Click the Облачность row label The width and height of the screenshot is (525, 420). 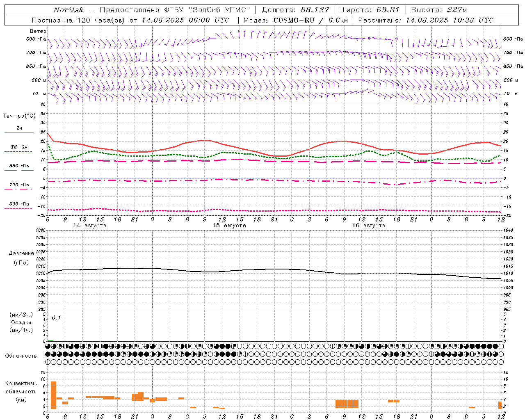[x=21, y=356]
